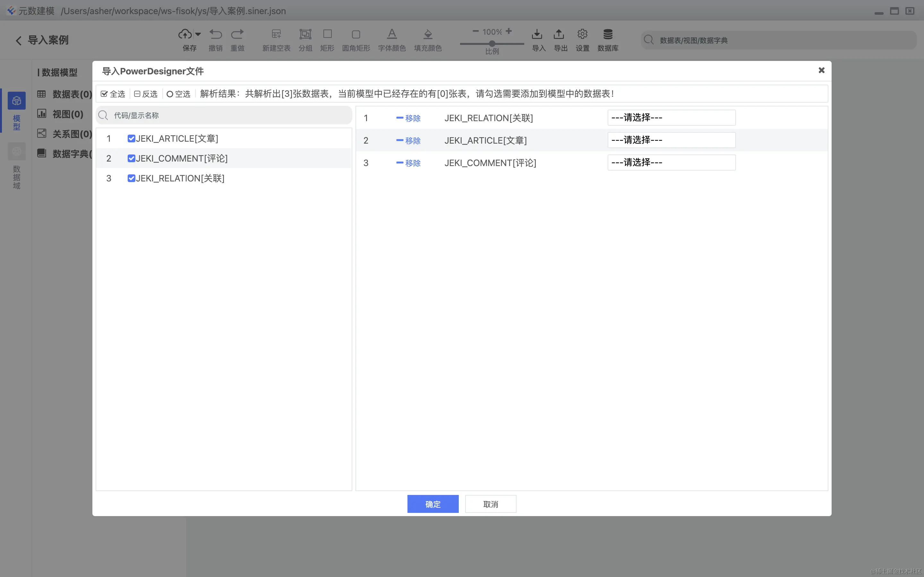Uncheck the JEKI_COMMENT[评论] checkbox
Image resolution: width=924 pixels, height=577 pixels.
[x=131, y=158]
